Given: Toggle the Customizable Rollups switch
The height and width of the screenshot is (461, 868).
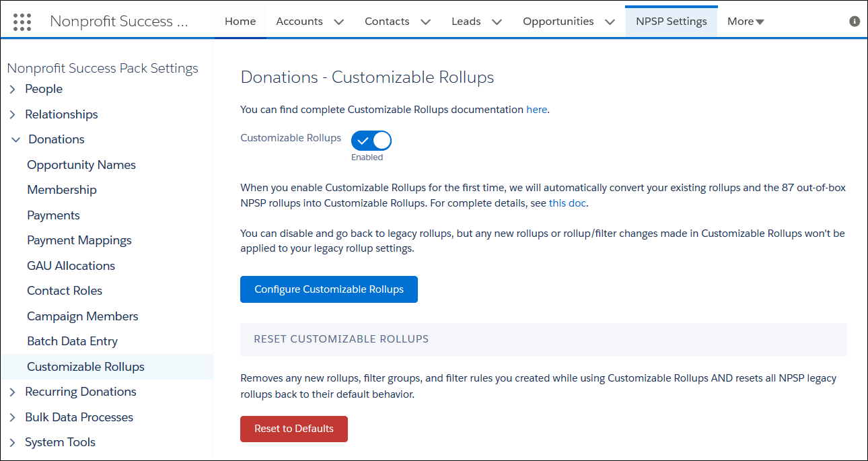Looking at the screenshot, I should (371, 141).
